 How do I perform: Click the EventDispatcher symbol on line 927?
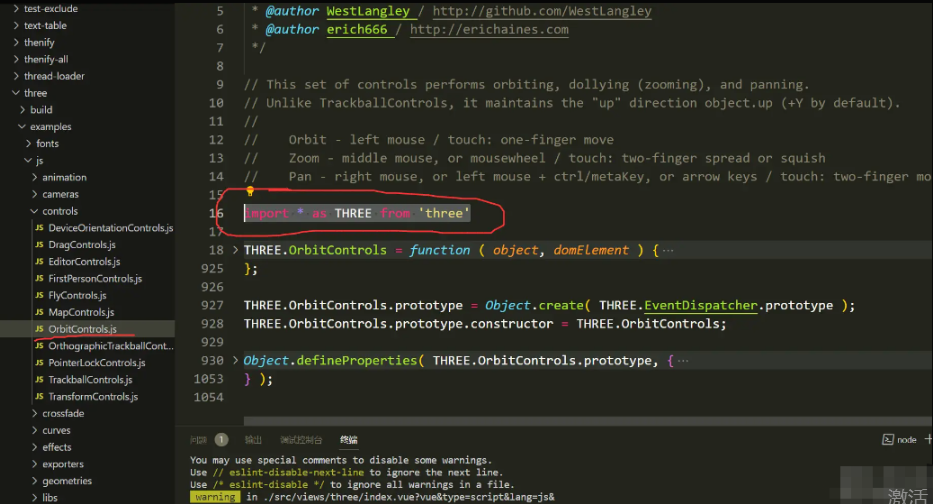tap(701, 305)
